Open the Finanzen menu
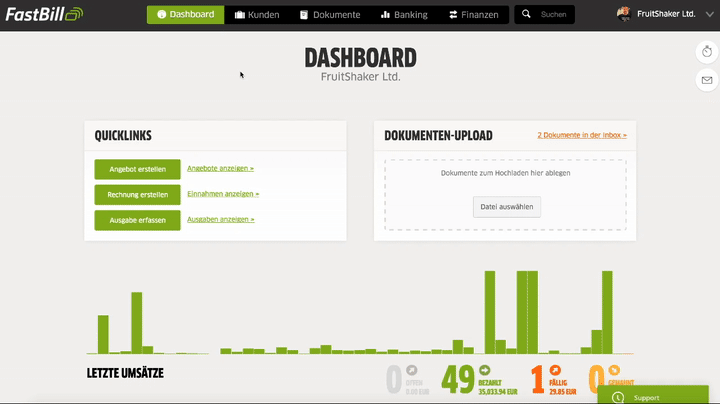 tap(473, 15)
